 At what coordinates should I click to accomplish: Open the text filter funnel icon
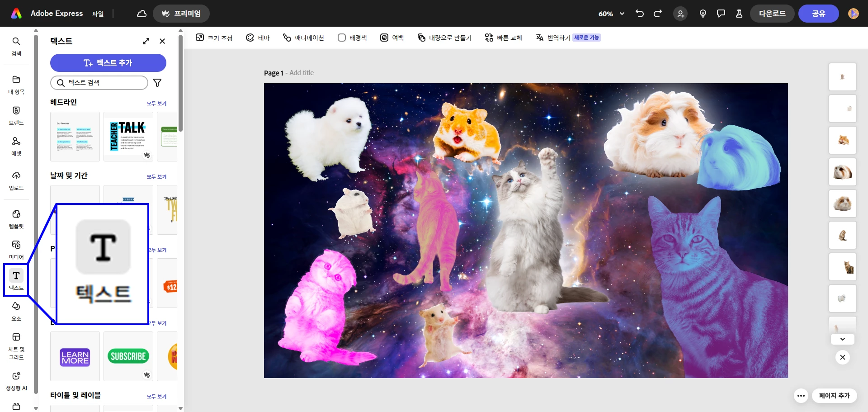tap(157, 83)
